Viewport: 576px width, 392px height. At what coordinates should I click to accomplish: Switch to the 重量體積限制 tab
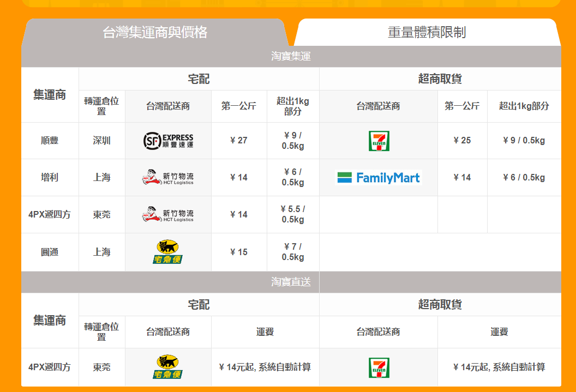[x=427, y=32]
